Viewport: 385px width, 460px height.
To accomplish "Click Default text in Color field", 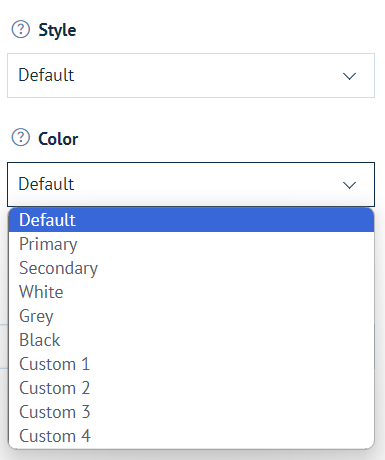I will point(46,184).
